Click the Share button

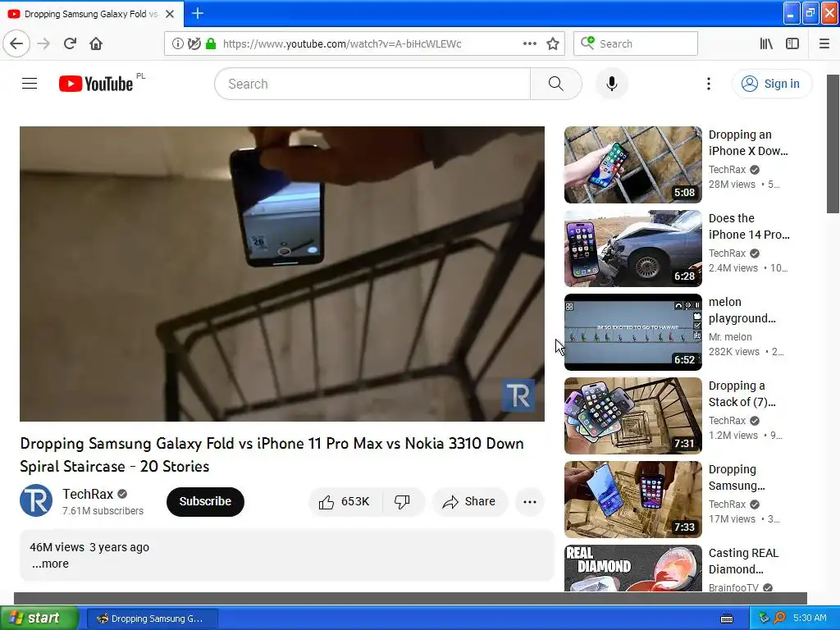469,501
